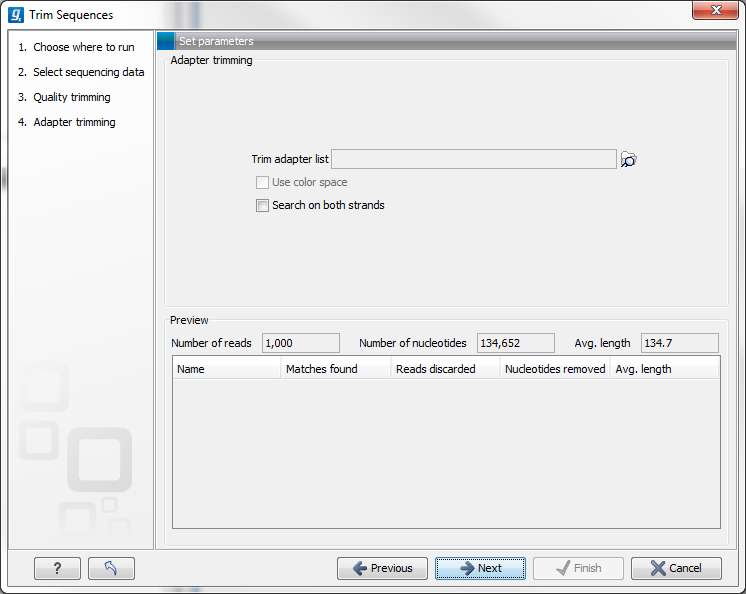Click the Number of nucleotides field
Viewport: 746px width, 594px height.
[x=515, y=343]
